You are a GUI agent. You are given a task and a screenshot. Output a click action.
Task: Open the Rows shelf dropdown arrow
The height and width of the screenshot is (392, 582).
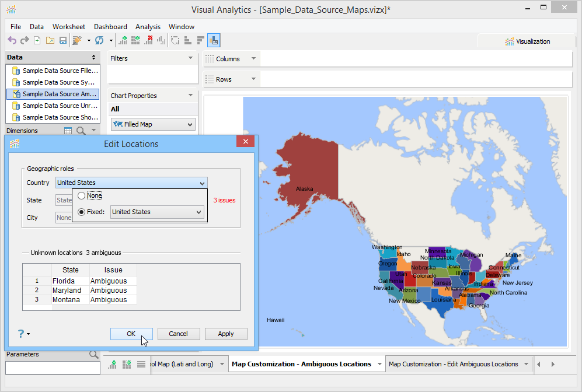tap(253, 79)
